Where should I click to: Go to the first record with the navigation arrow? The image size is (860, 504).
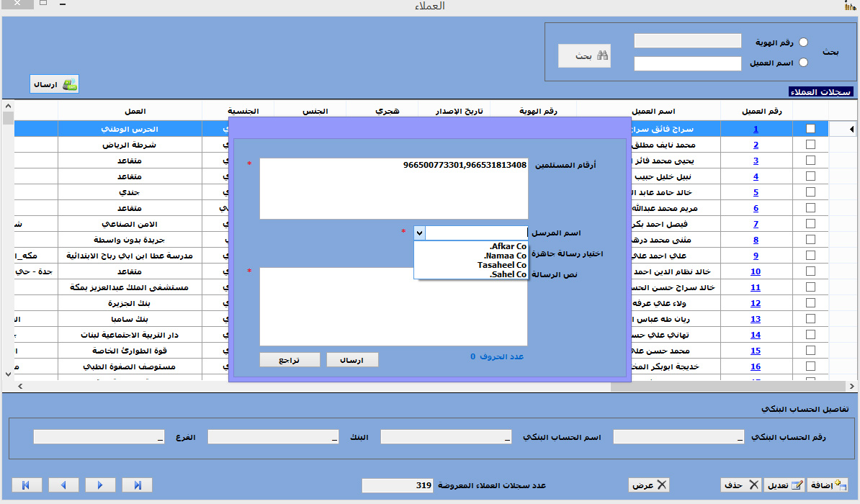point(27,485)
